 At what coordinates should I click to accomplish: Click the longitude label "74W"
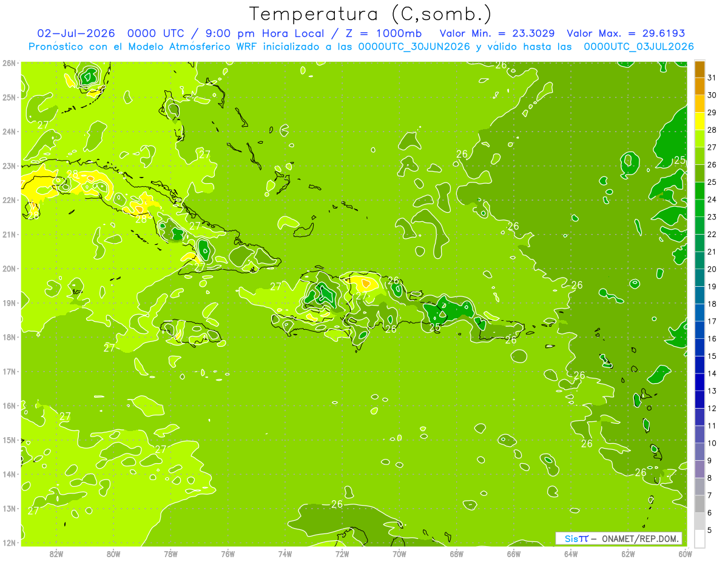(x=285, y=553)
